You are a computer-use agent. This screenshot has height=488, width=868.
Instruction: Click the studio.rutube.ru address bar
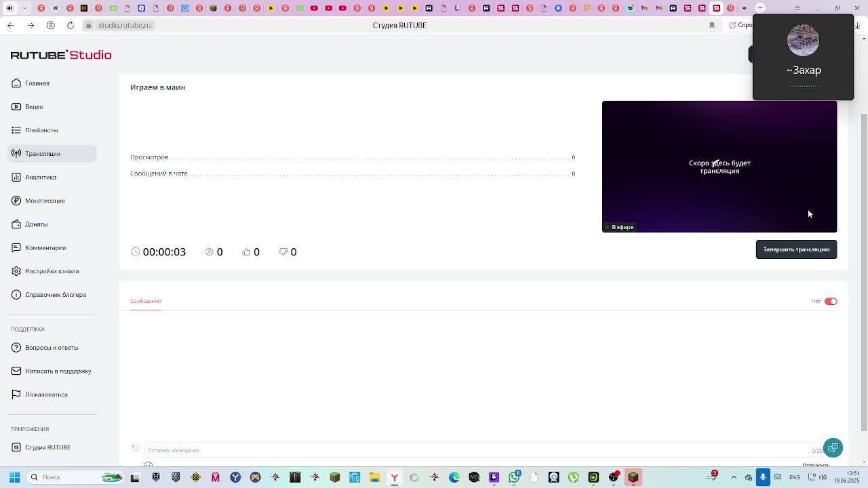pyautogui.click(x=124, y=25)
